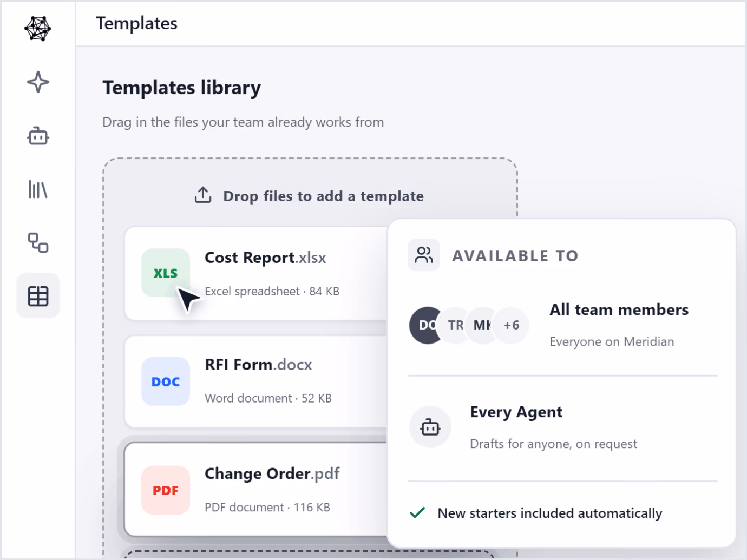Open the sparkle star sidebar icon
Image resolution: width=747 pixels, height=560 pixels.
pos(38,82)
